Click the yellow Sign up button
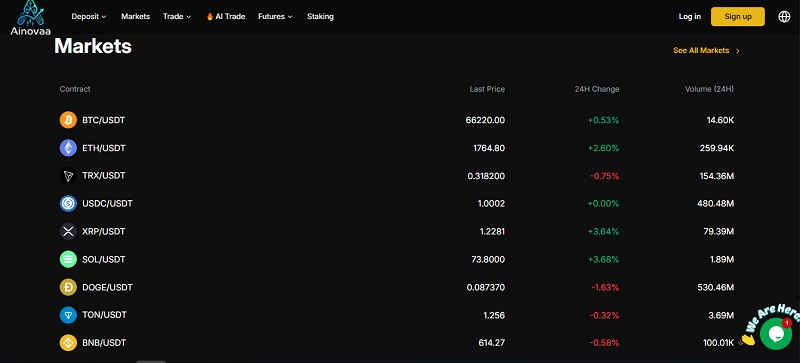 pos(738,16)
